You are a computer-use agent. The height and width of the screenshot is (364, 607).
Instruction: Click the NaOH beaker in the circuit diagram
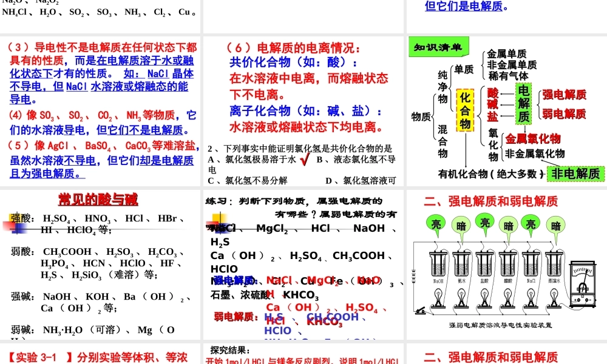(x=438, y=265)
